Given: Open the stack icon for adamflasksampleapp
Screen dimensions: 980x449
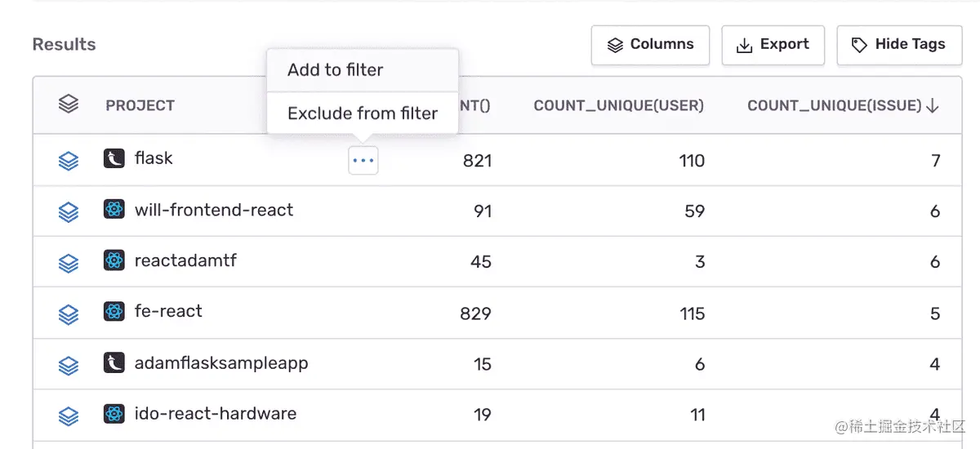Looking at the screenshot, I should tap(69, 365).
